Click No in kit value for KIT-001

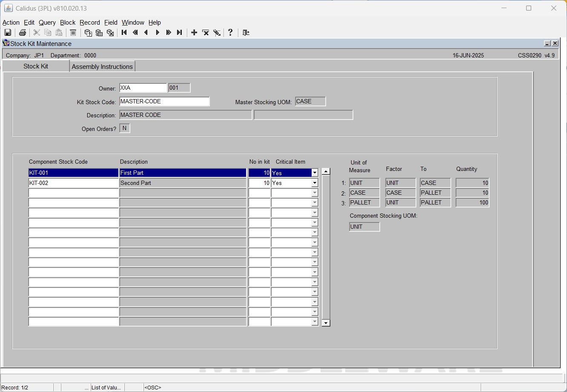pyautogui.click(x=259, y=173)
